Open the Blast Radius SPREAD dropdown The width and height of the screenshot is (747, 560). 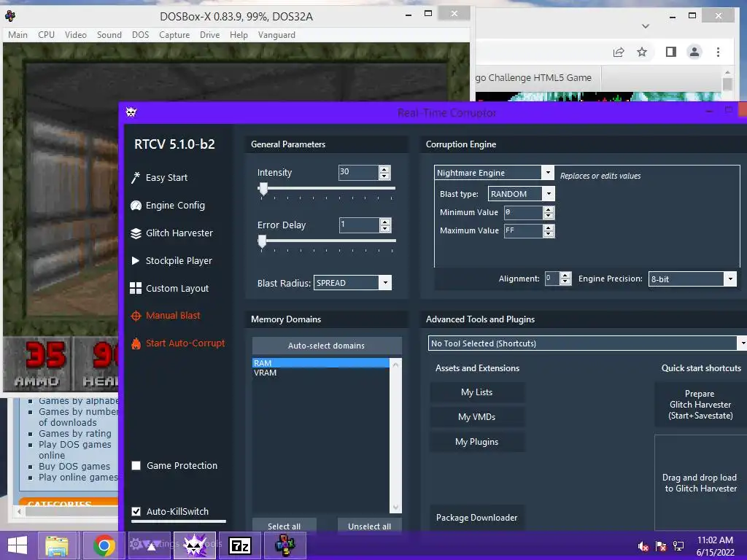385,283
